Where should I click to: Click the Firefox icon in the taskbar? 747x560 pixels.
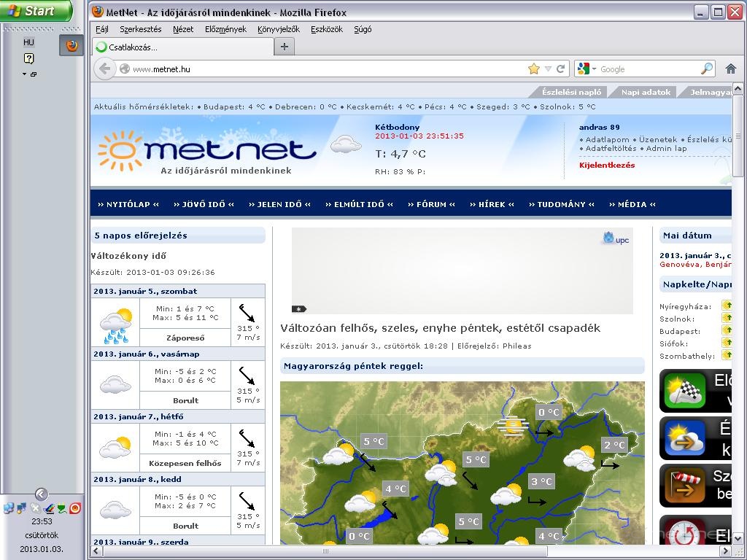click(x=71, y=45)
